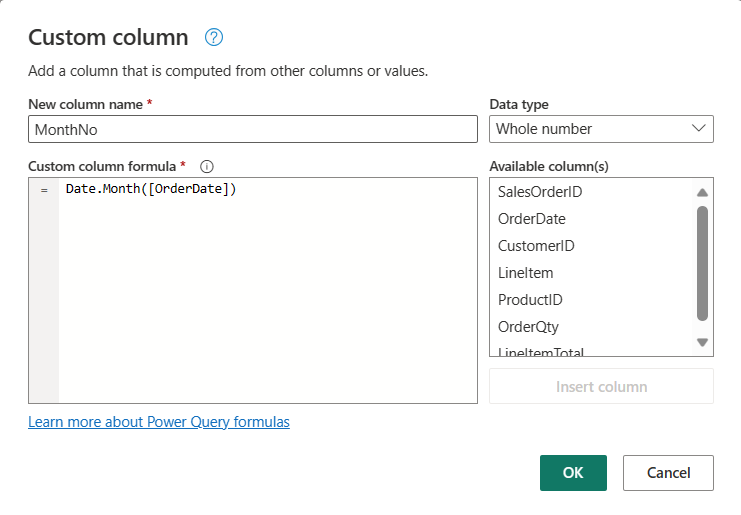Image resolution: width=741 pixels, height=515 pixels.
Task: Select OrderQty in Available columns
Action: [528, 326]
